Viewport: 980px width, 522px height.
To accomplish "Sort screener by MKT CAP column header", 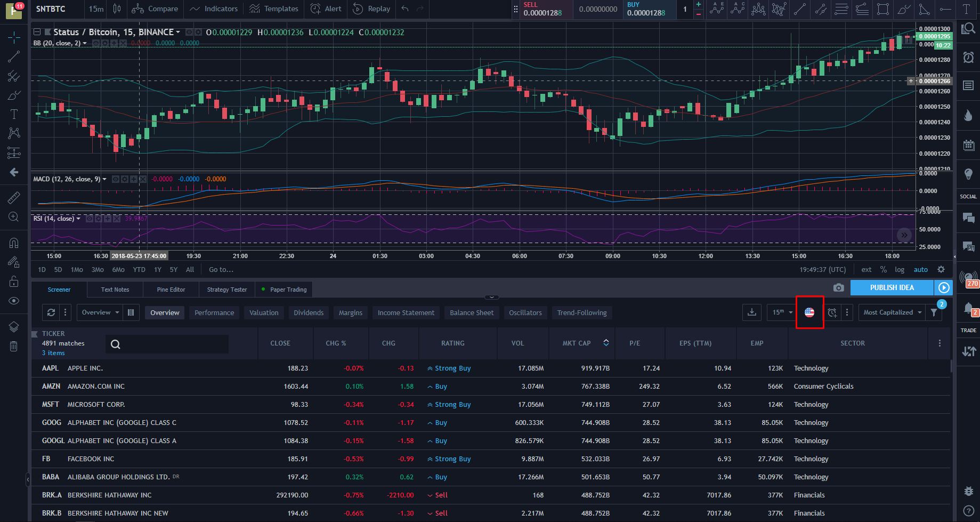I will [581, 343].
